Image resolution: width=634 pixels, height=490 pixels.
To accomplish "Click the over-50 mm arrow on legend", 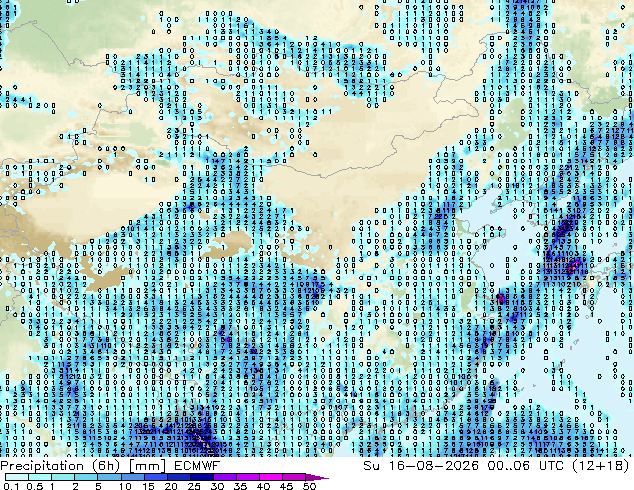I will click(317, 477).
